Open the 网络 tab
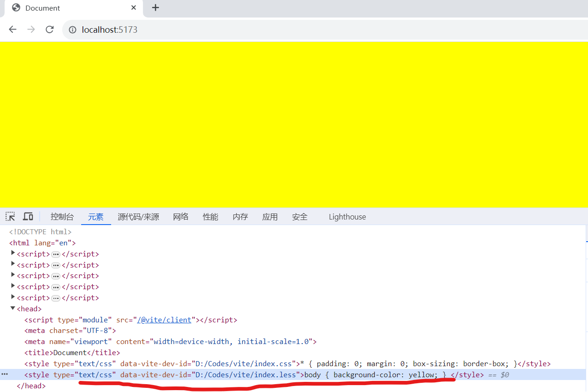The image size is (588, 392). tap(181, 217)
